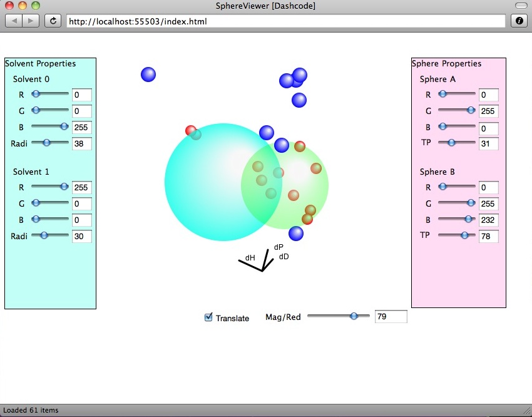Screen dimensions: 532x417
Task: Click Solvent 0 B value field
Action: [x=82, y=128]
